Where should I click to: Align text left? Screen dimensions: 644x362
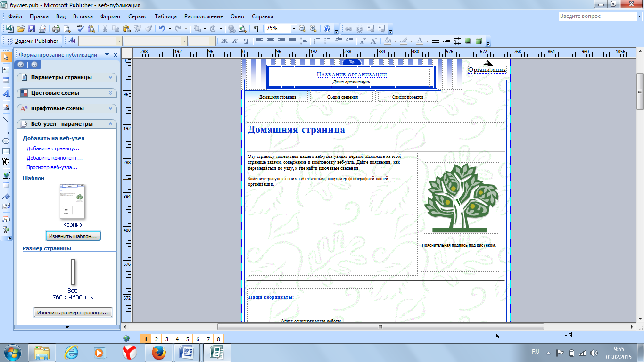(260, 41)
